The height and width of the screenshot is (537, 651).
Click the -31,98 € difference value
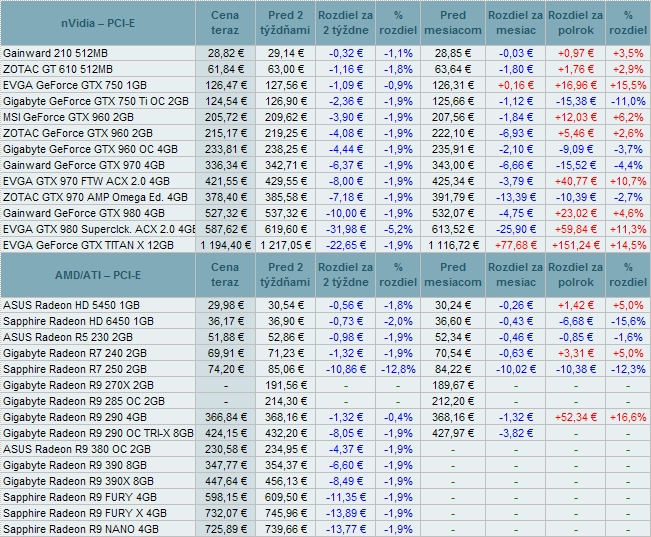point(346,229)
